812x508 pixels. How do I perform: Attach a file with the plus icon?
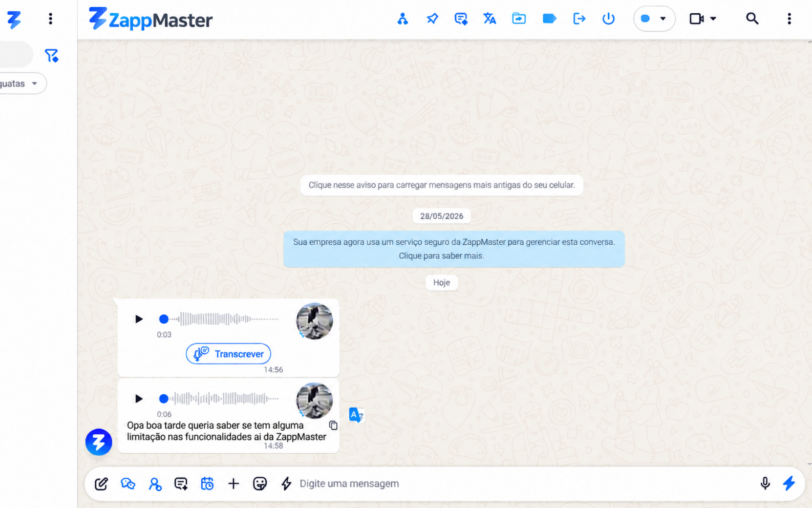pos(233,484)
